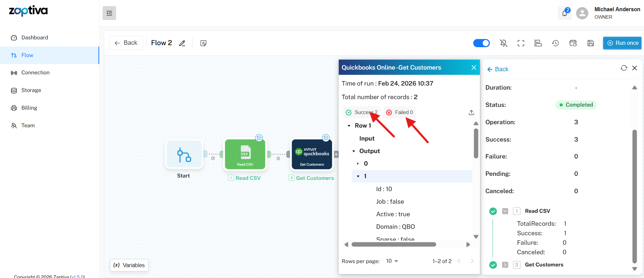This screenshot has height=278, width=644.
Task: Open the run history clock icon
Action: click(x=555, y=43)
